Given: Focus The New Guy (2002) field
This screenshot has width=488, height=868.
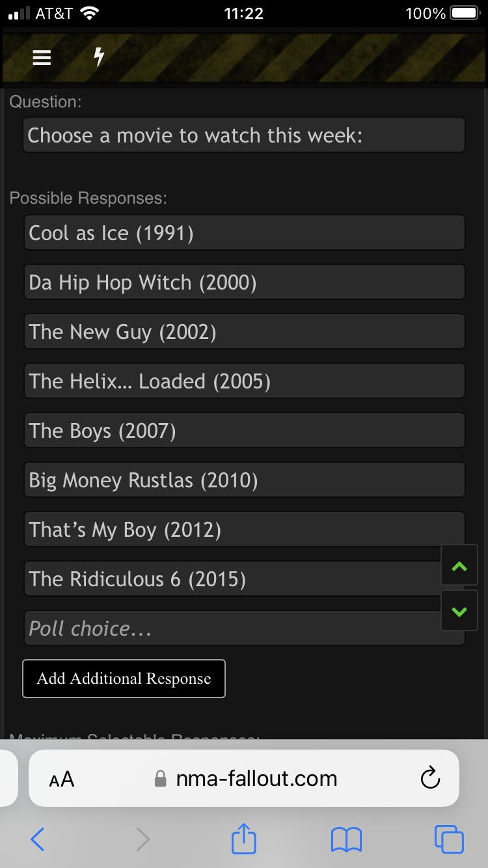Looking at the screenshot, I should 244,331.
